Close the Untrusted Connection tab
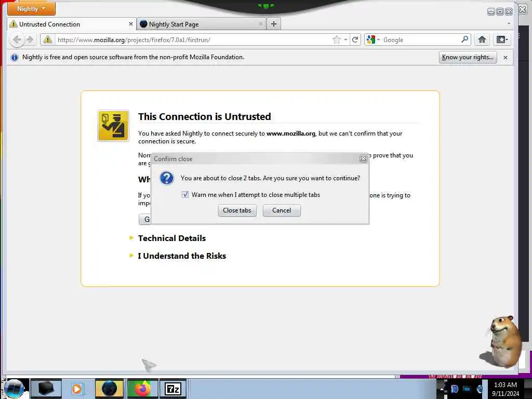532x399 pixels. point(130,24)
